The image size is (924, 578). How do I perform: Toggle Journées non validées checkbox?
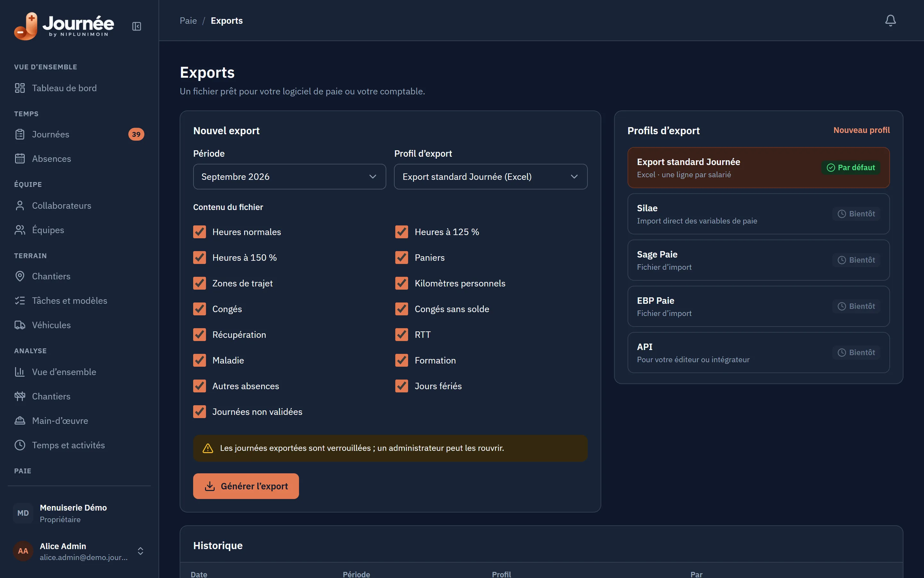pyautogui.click(x=199, y=412)
